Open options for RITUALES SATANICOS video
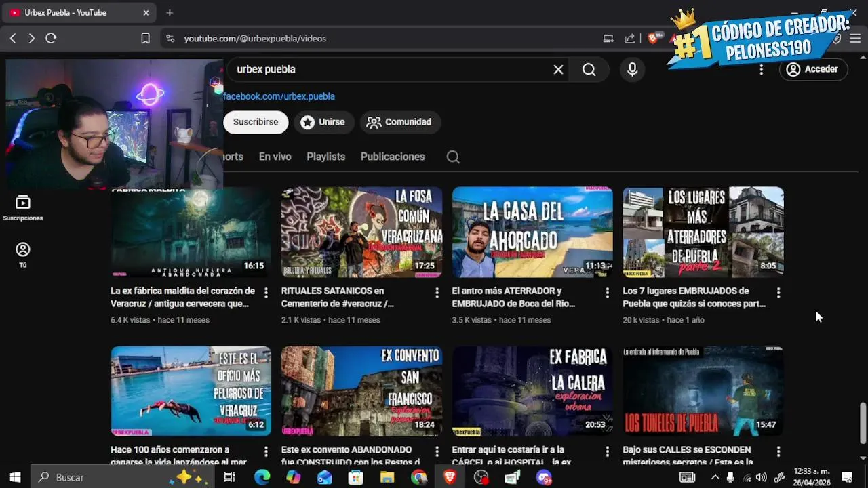 click(437, 293)
